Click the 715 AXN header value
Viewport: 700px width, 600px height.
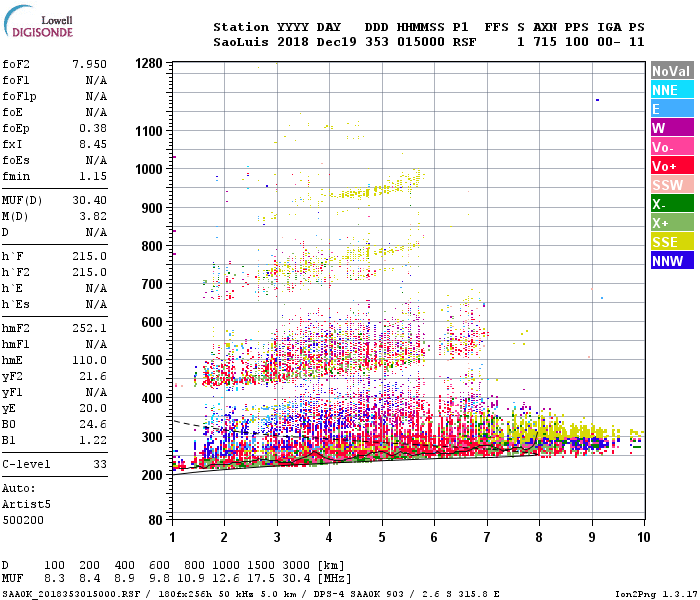click(545, 42)
